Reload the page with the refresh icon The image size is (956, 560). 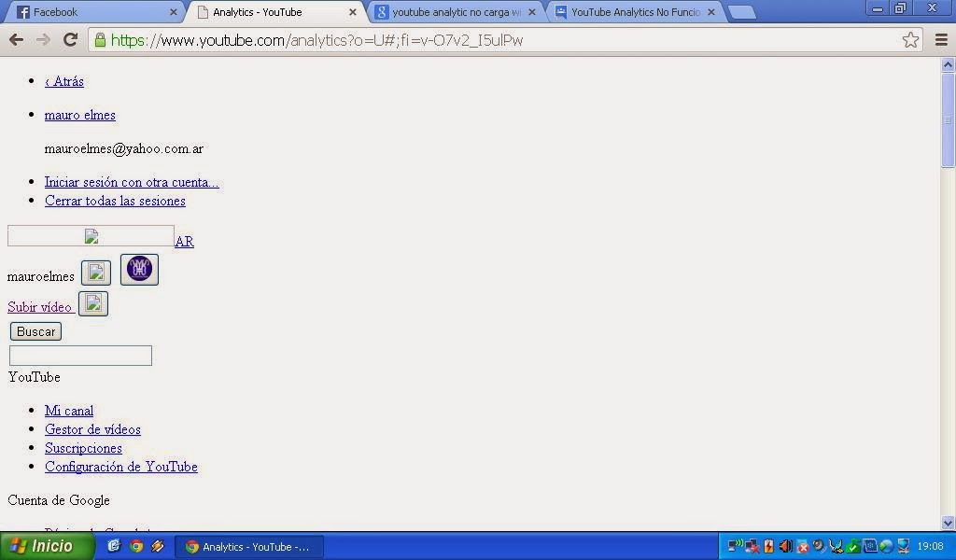click(x=70, y=40)
